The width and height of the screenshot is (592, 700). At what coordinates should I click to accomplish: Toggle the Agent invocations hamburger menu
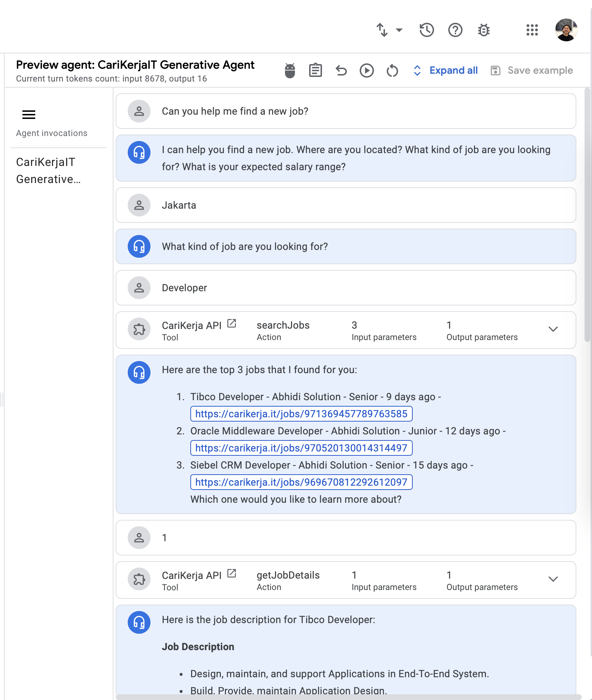[29, 115]
